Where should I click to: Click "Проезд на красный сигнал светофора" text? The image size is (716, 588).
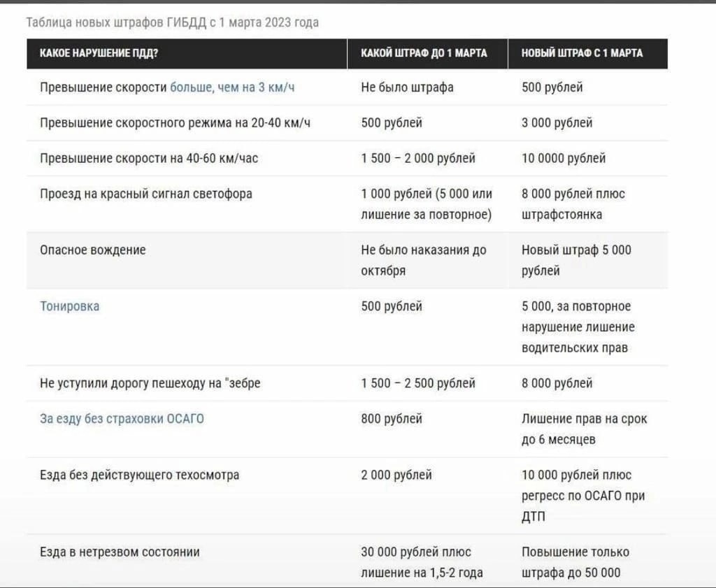click(145, 194)
